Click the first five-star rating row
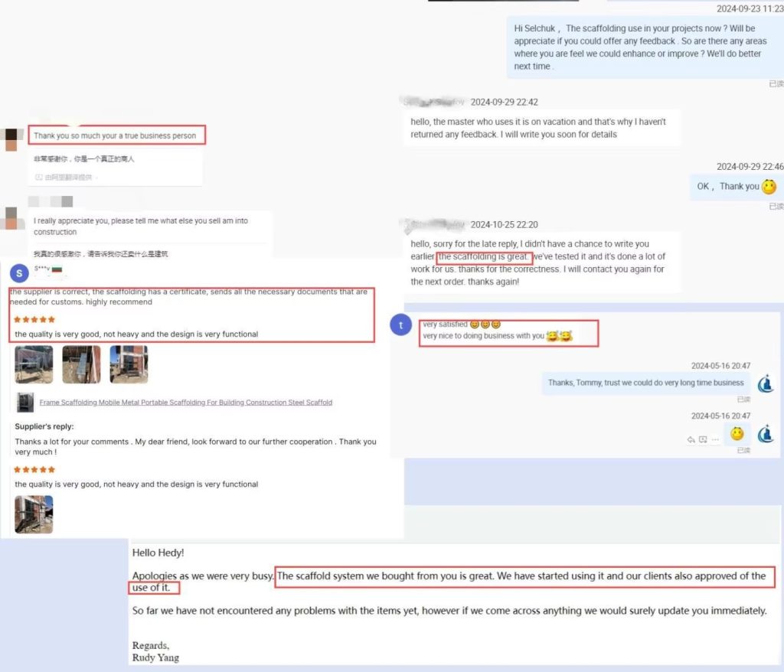The width and height of the screenshot is (784, 672). 34,319
